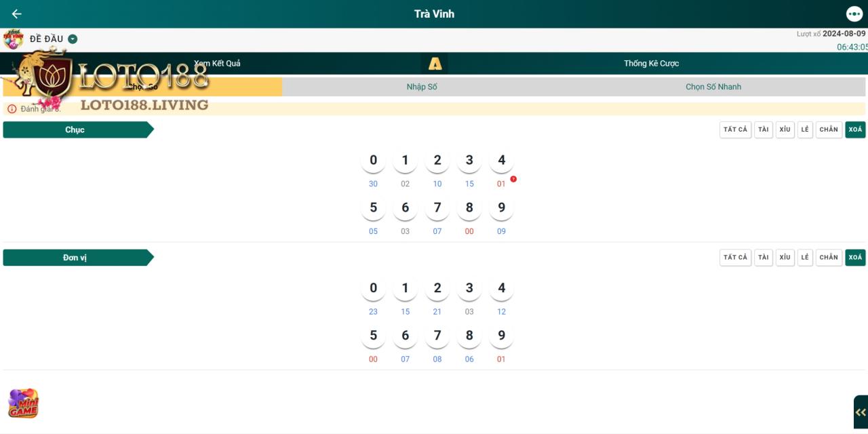Select number 9 in Đơn vị section
The width and height of the screenshot is (868, 434).
501,336
